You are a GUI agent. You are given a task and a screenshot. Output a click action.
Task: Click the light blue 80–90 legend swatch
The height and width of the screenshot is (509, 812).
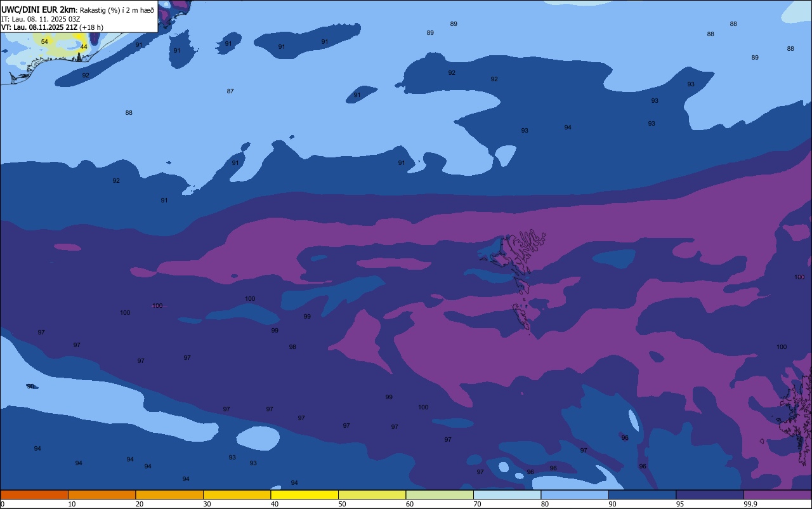point(575,494)
